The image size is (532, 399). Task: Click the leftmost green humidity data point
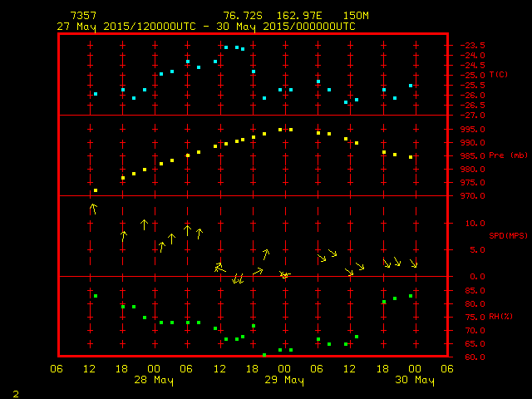click(x=96, y=296)
